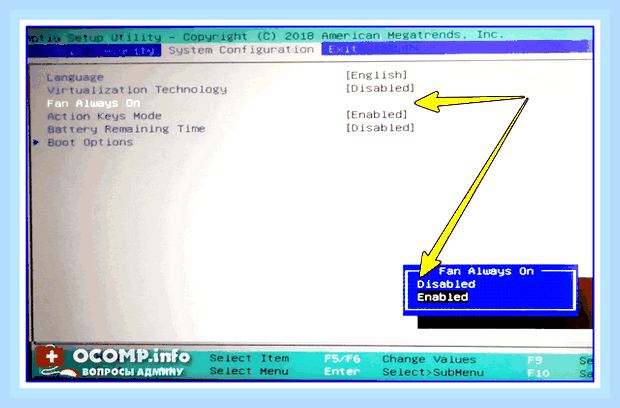Screen dimensions: 620x408
Task: Select the Fan Always On option
Action: [94, 103]
